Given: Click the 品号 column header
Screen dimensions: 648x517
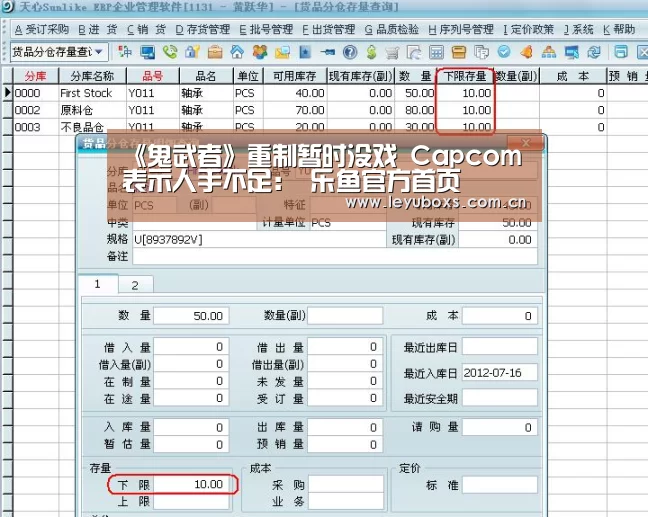Looking at the screenshot, I should [152, 76].
